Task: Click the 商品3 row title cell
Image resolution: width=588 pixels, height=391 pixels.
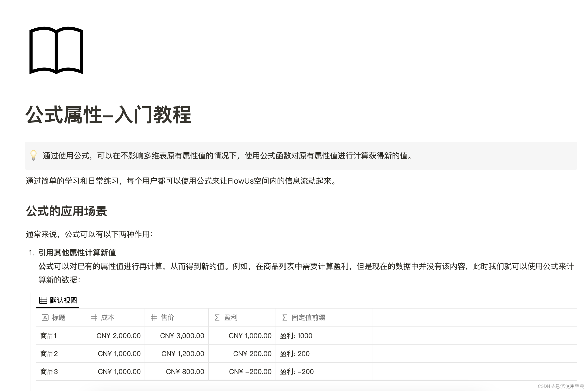Action: tap(49, 372)
